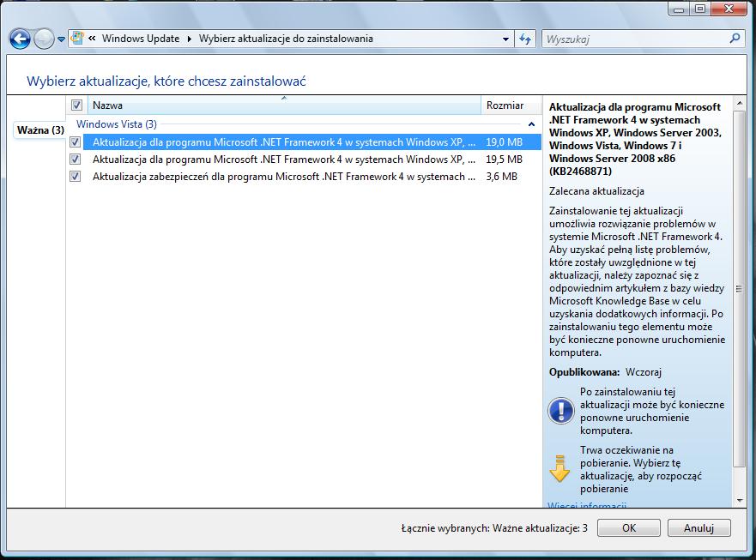Minimize the Windows Update window
756x560 pixels.
point(679,9)
